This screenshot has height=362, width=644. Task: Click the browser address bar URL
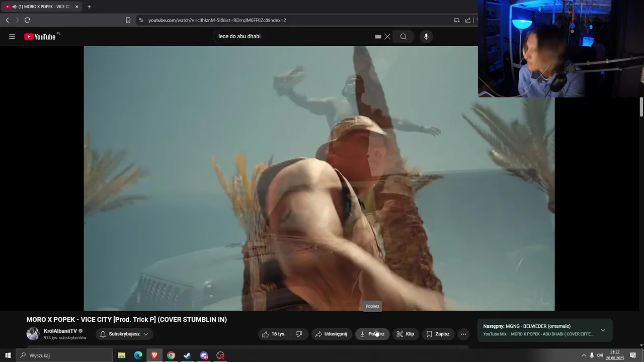click(x=217, y=20)
